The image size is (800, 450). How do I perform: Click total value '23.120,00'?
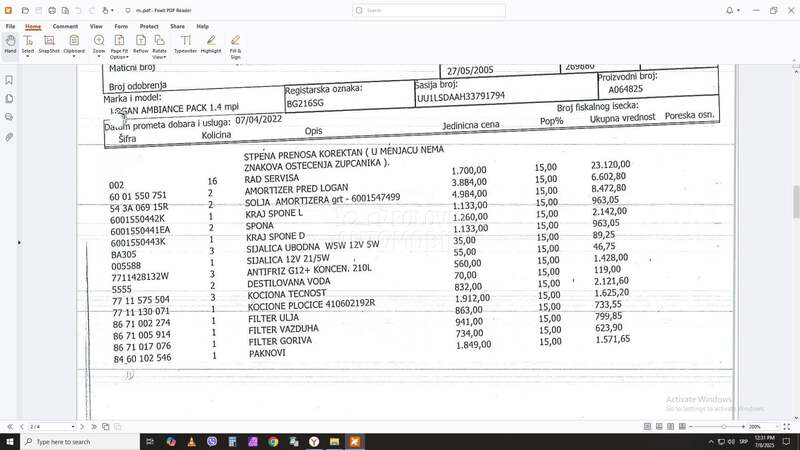point(611,165)
